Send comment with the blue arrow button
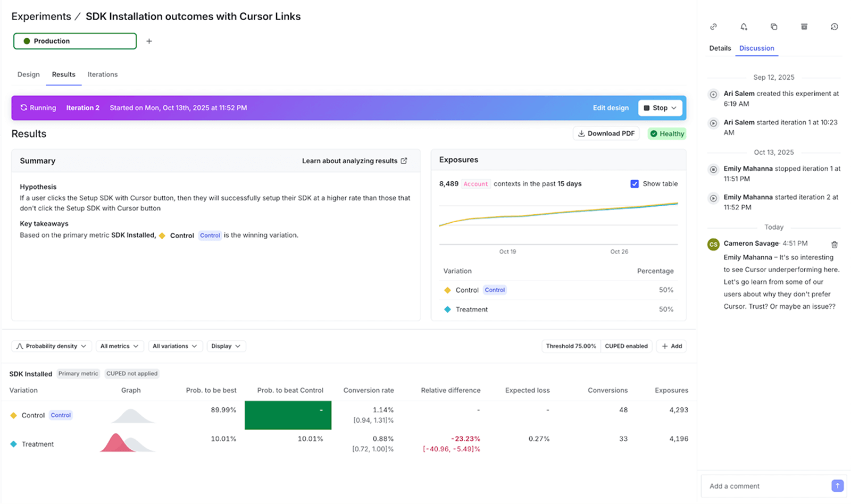This screenshot has height=504, width=851. (x=837, y=485)
